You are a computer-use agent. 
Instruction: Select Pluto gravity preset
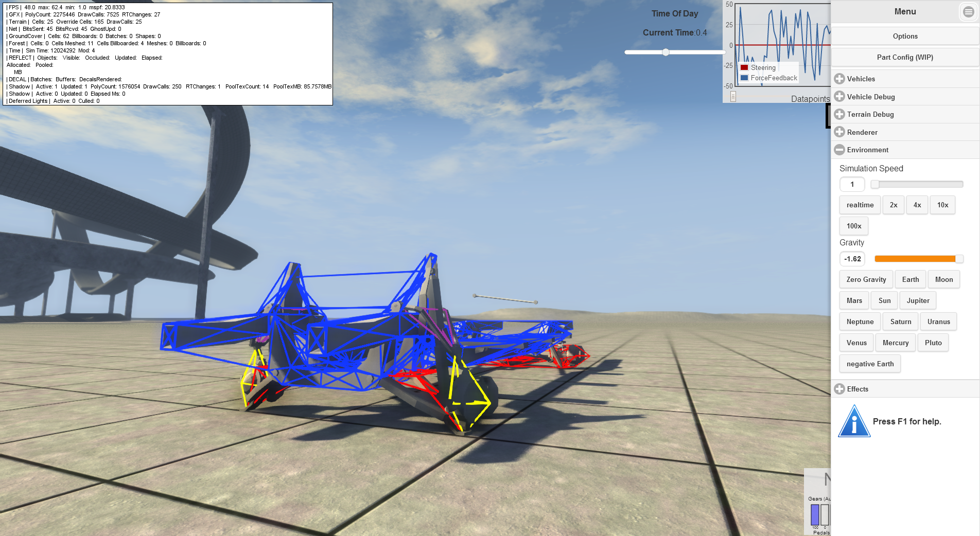(933, 343)
